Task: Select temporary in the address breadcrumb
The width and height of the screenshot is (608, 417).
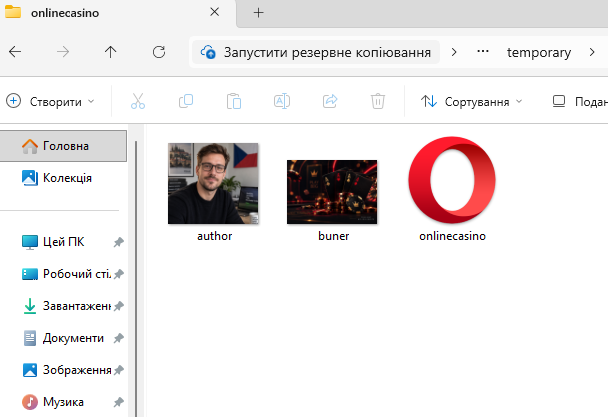Action: [x=539, y=52]
